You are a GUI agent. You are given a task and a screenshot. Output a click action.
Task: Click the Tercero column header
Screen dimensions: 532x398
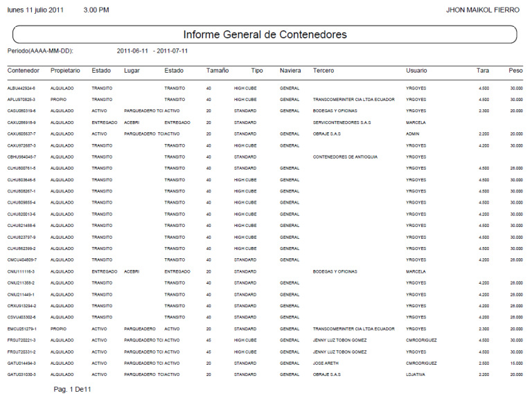tap(323, 71)
